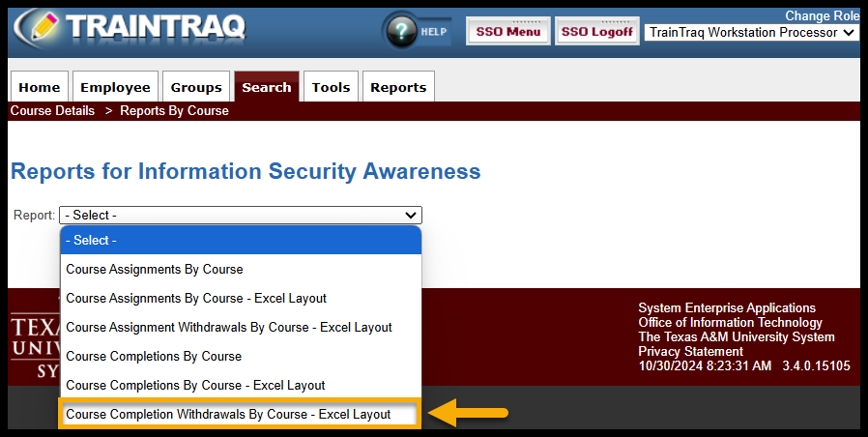
Task: Switch to the Home tab
Action: pyautogui.click(x=40, y=87)
